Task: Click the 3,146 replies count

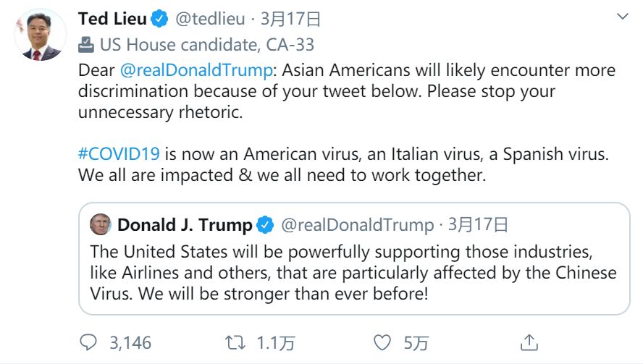Action: (x=130, y=342)
